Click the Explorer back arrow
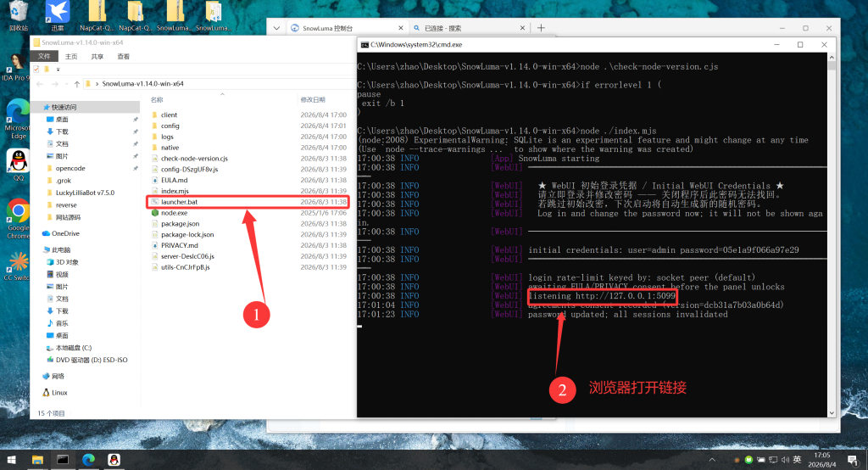This screenshot has height=470, width=868. tap(39, 84)
